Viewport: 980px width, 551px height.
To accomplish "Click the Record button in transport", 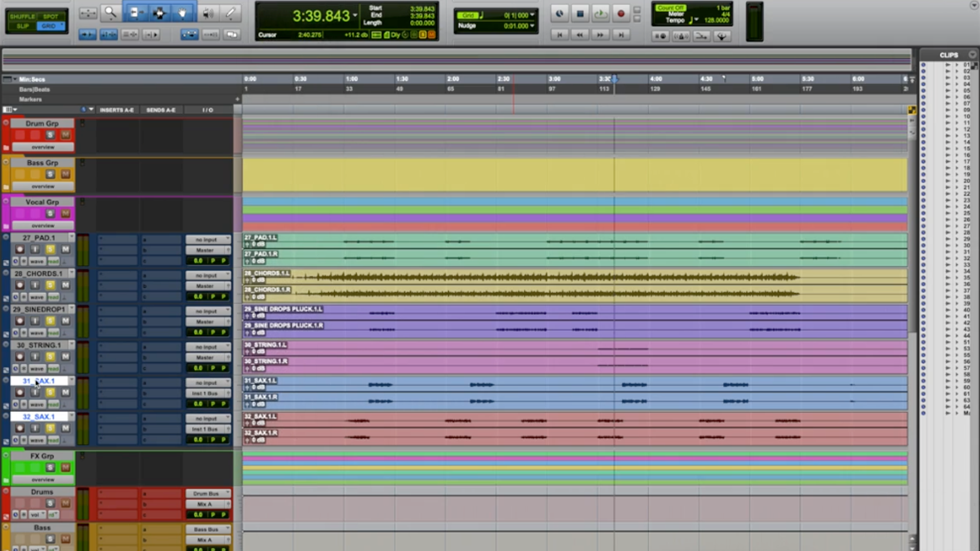I will click(x=621, y=14).
